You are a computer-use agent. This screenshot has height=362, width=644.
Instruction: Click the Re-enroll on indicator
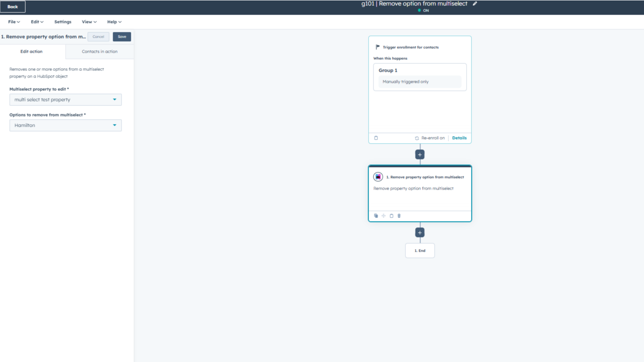(x=430, y=138)
